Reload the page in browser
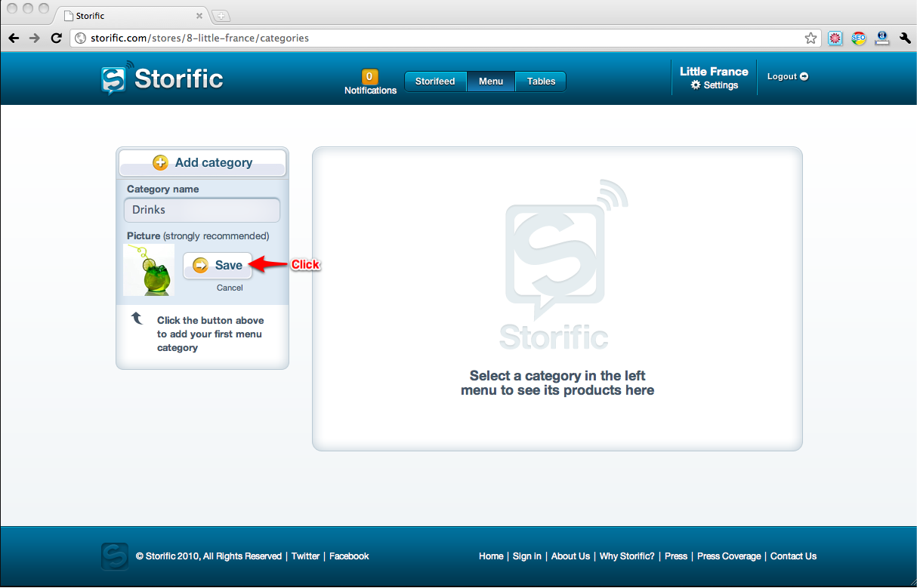The width and height of the screenshot is (917, 588). [56, 38]
